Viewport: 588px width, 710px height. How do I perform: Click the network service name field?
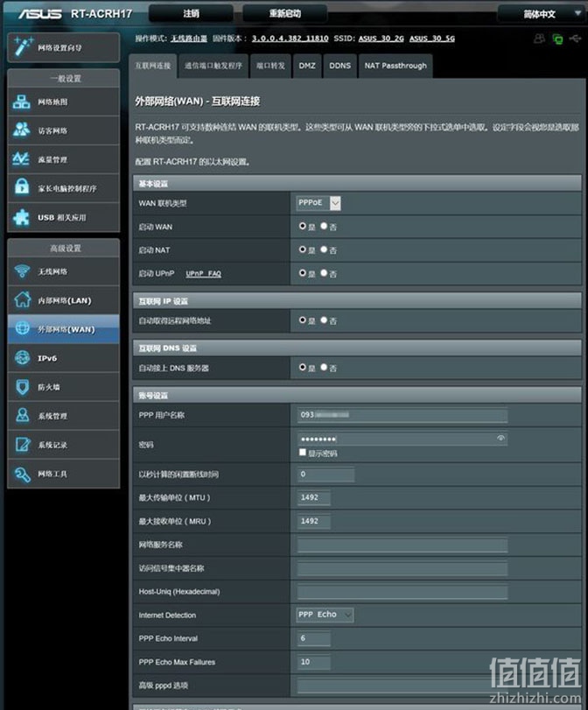(402, 545)
